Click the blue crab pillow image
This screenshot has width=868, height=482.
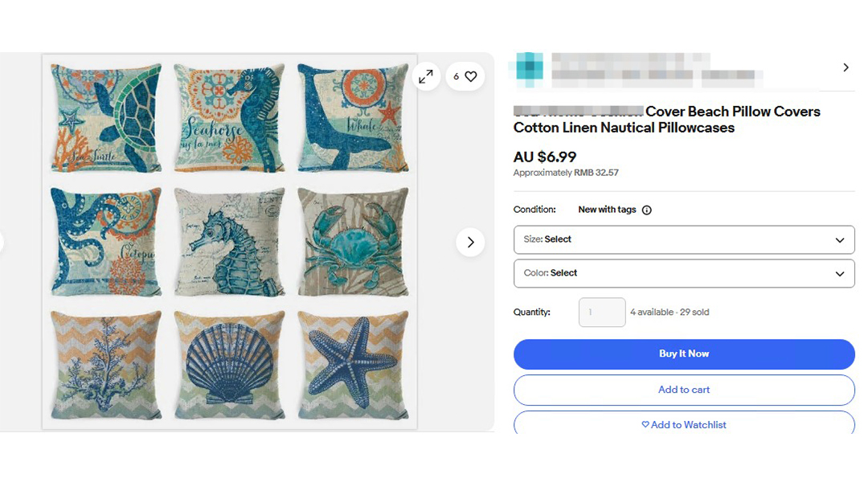[x=353, y=242]
